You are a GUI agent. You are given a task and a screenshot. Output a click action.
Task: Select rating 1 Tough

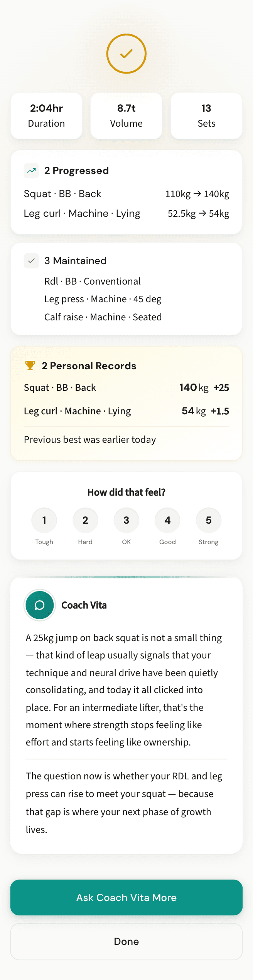tap(44, 520)
